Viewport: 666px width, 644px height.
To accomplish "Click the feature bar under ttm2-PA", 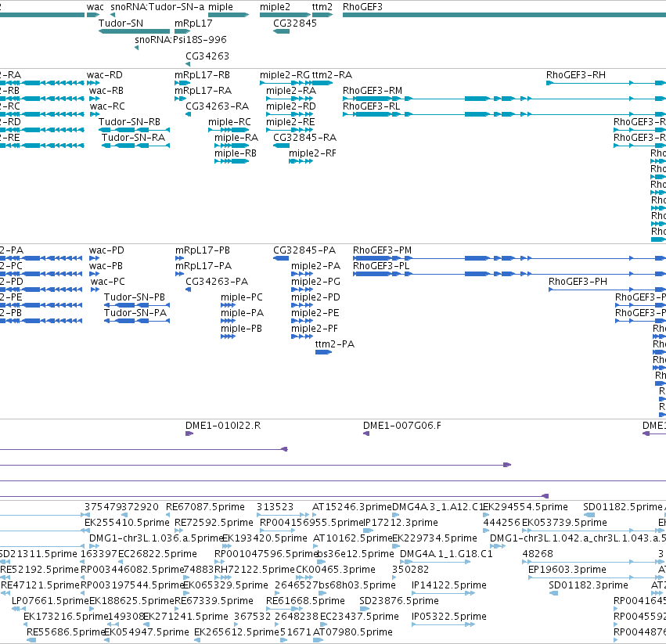I will (x=323, y=352).
